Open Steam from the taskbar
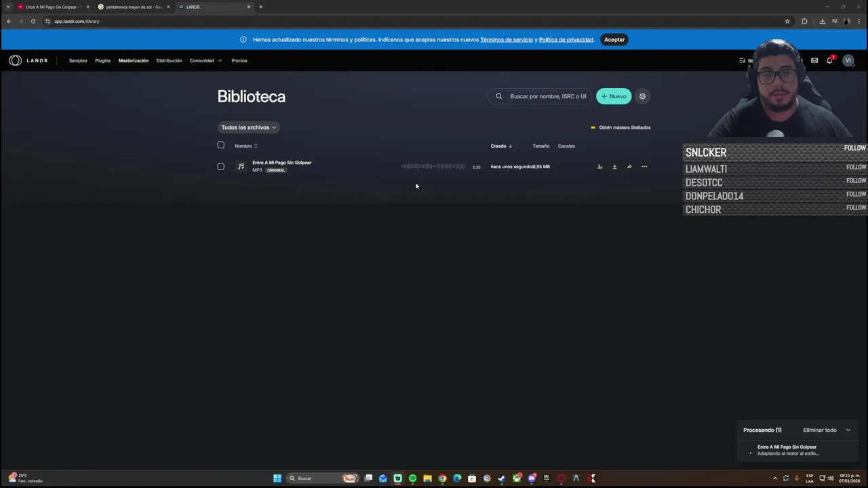 [x=502, y=479]
